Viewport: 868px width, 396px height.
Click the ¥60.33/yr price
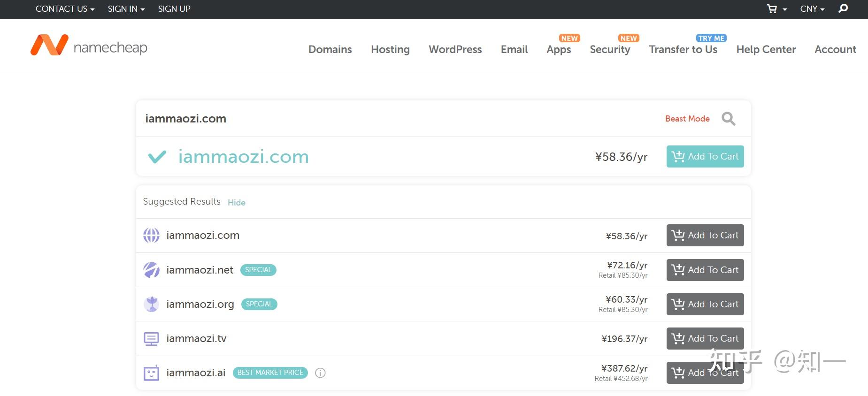(626, 299)
